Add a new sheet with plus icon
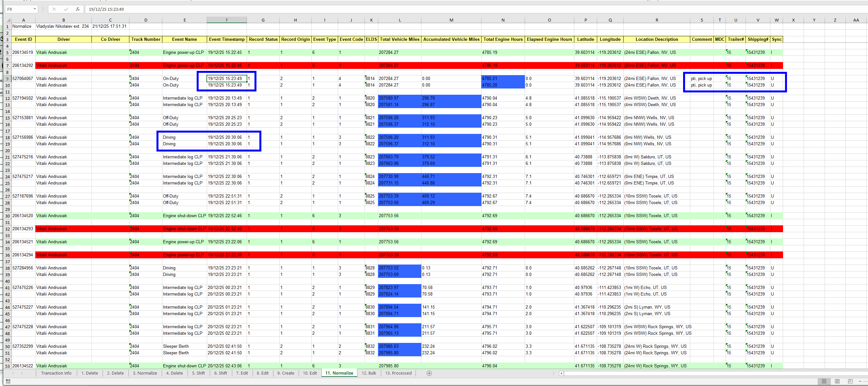This screenshot has width=868, height=386. tap(429, 373)
